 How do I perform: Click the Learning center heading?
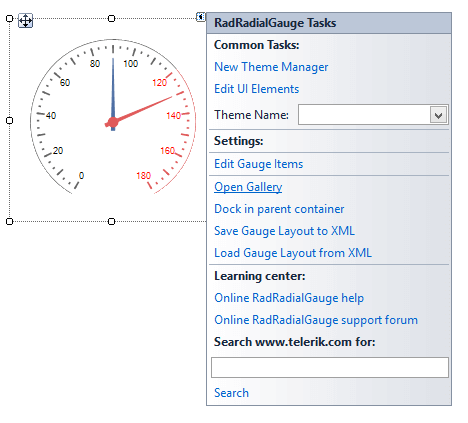(x=260, y=276)
